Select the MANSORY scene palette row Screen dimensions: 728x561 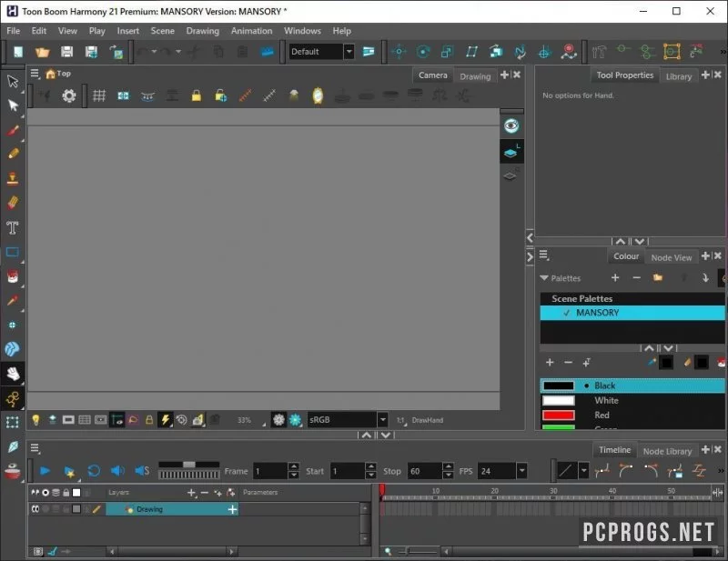(x=632, y=313)
